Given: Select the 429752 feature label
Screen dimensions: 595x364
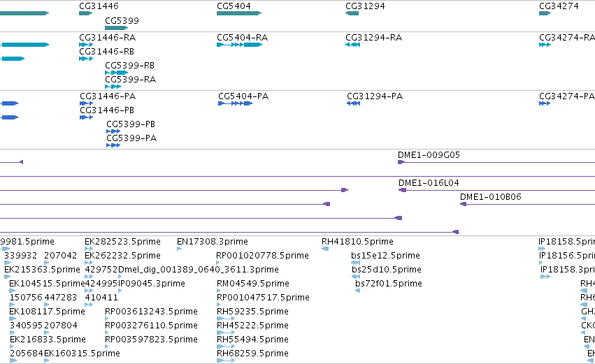Looking at the screenshot, I should (101, 270).
